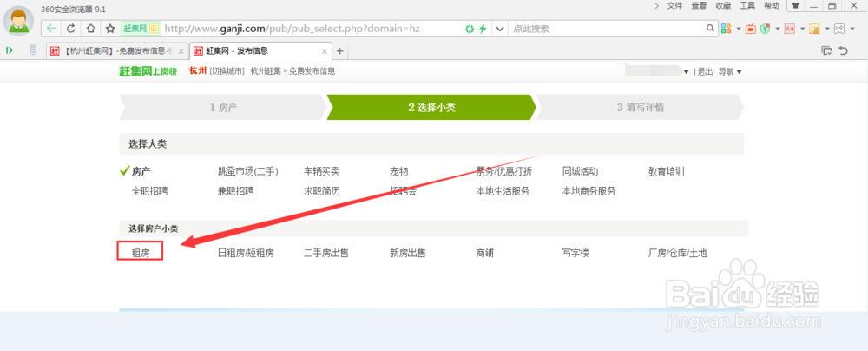Restore closed tab with undo arrow icon
Image resolution: width=868 pixels, height=351 pixels.
[843, 50]
